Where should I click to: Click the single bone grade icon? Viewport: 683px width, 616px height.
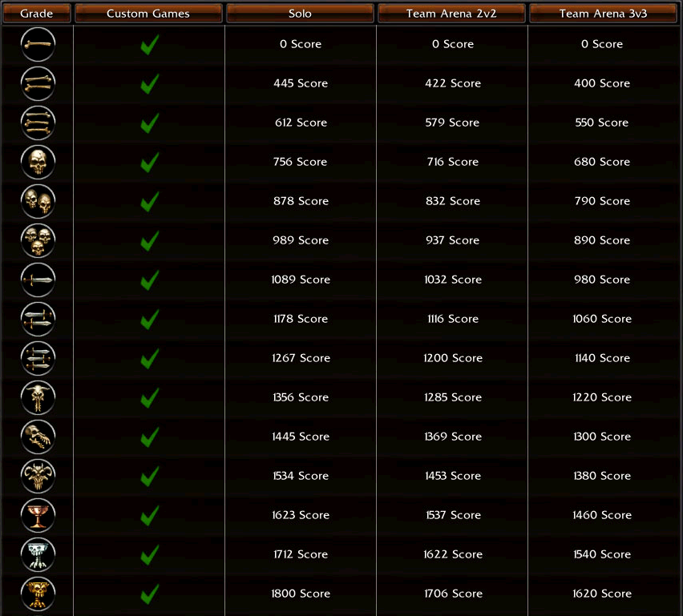(38, 44)
